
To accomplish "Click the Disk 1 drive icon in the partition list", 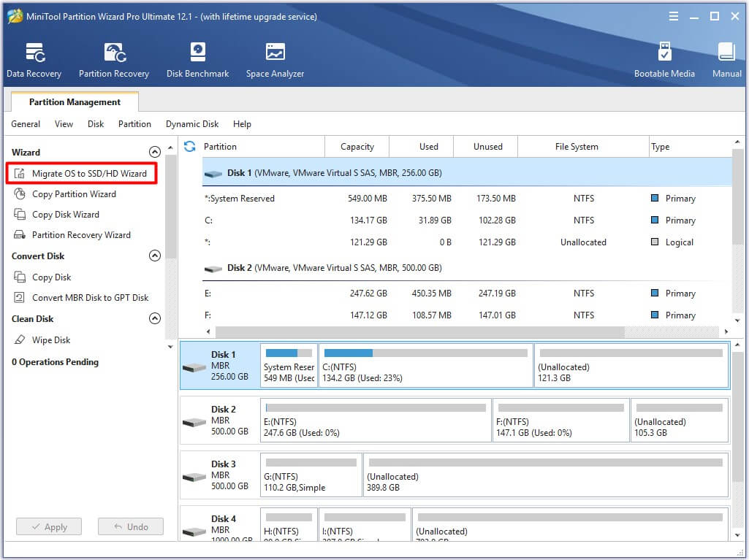I will (213, 174).
